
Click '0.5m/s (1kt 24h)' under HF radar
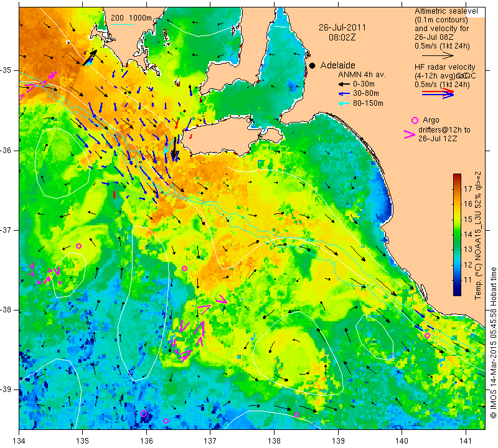[442, 85]
